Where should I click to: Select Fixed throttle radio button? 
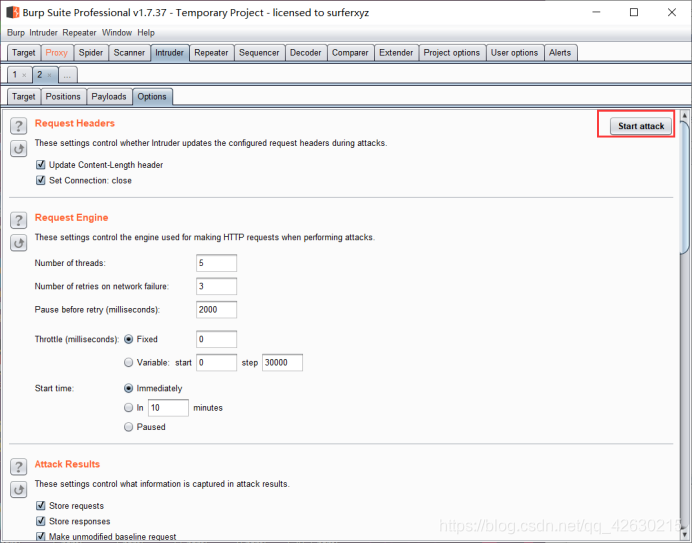point(128,339)
